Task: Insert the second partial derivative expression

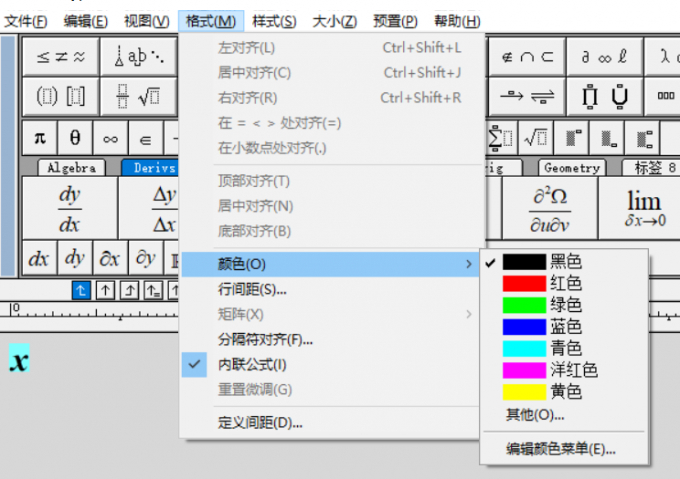Action: [x=549, y=208]
